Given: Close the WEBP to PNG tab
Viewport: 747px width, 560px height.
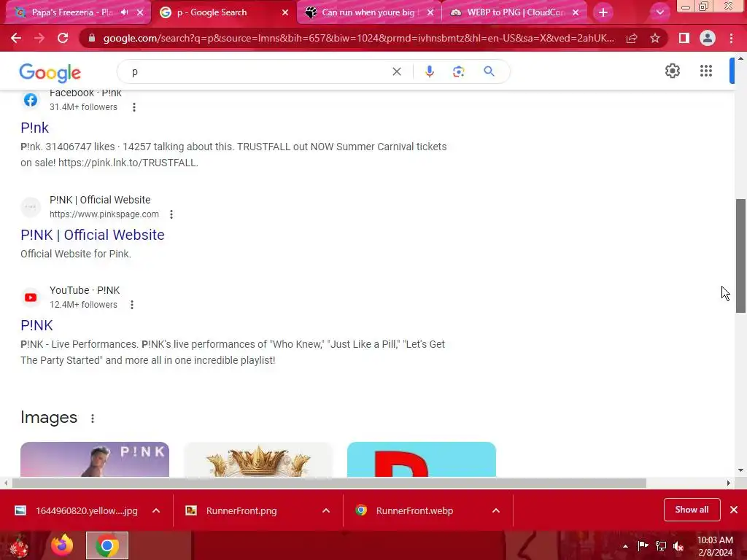Looking at the screenshot, I should click(x=576, y=12).
